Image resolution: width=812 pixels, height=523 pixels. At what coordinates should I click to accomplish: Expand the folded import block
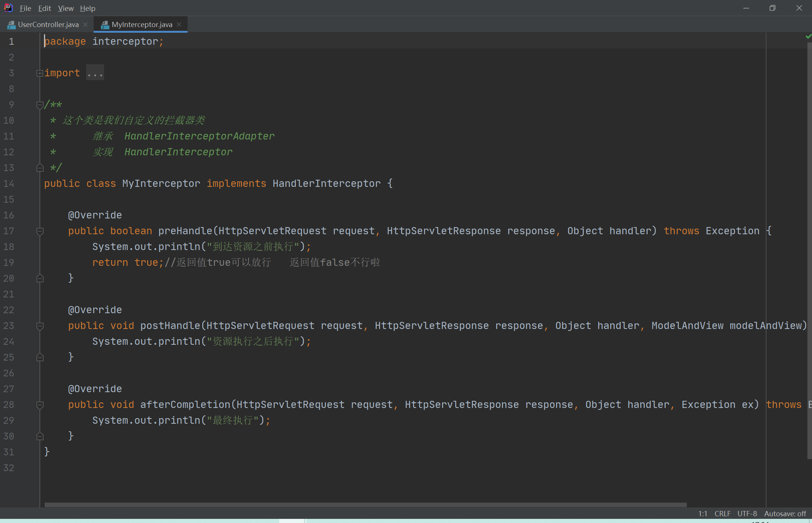pyautogui.click(x=39, y=73)
